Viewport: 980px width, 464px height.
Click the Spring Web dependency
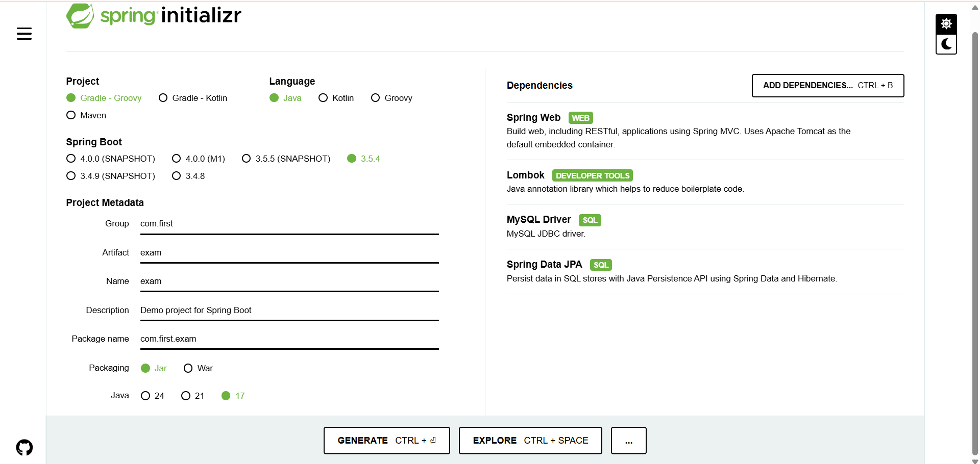(x=705, y=131)
